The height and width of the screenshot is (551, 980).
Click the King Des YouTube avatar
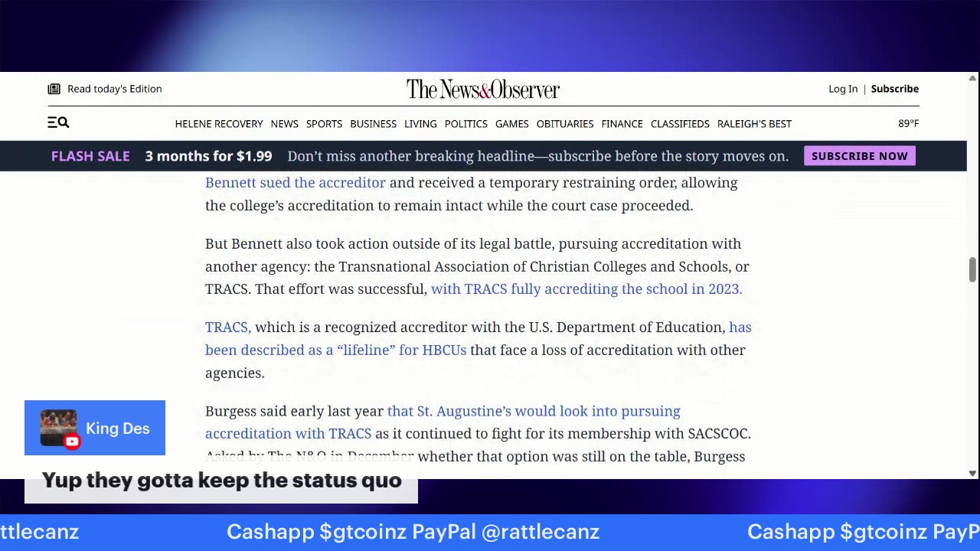[58, 428]
